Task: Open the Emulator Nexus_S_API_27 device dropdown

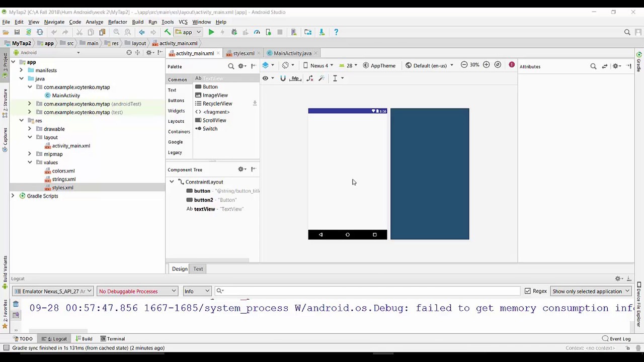Action: tap(53, 291)
